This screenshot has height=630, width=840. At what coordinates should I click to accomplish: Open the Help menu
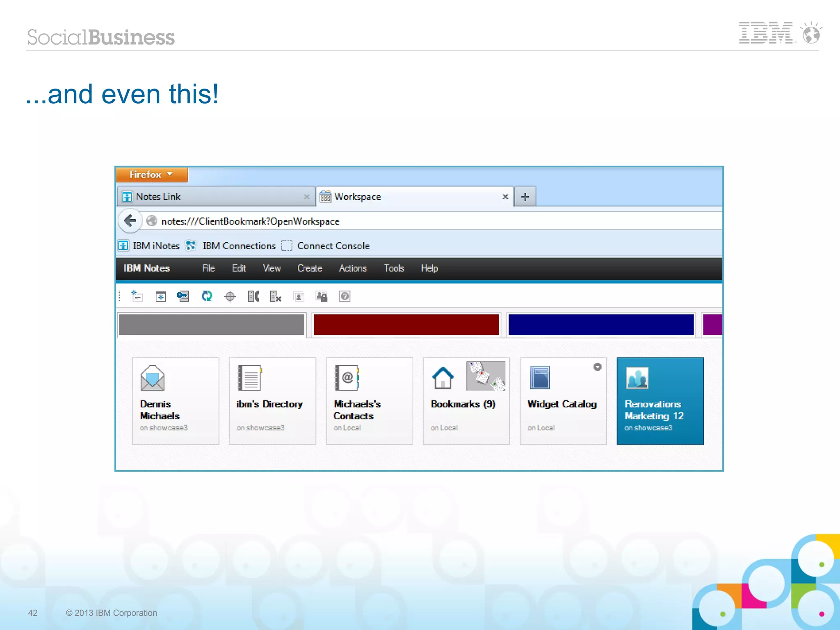click(x=429, y=268)
